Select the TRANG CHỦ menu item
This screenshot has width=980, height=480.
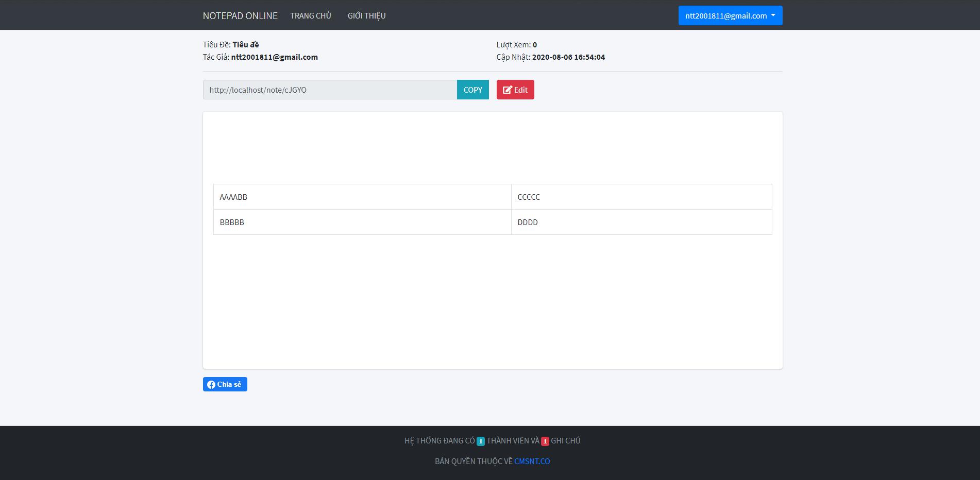click(x=310, y=15)
